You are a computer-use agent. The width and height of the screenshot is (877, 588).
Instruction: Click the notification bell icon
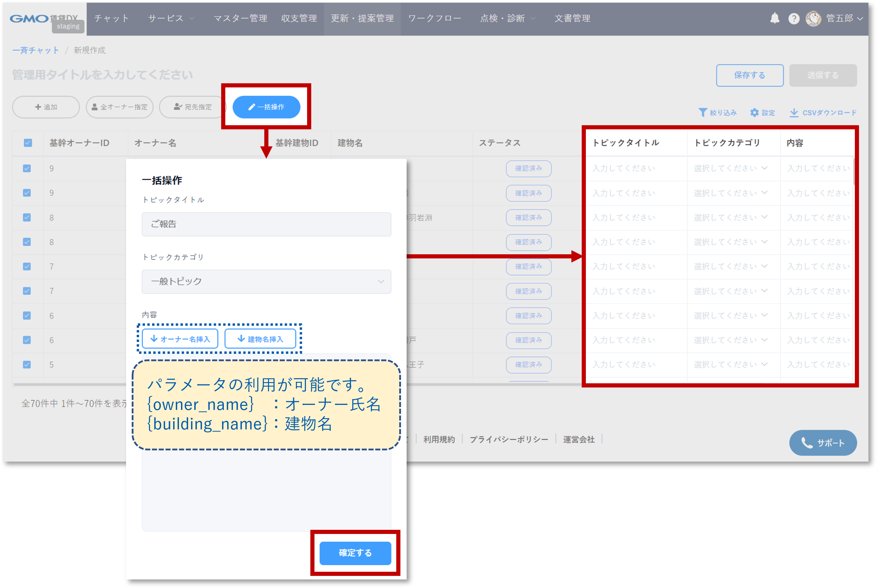775,18
